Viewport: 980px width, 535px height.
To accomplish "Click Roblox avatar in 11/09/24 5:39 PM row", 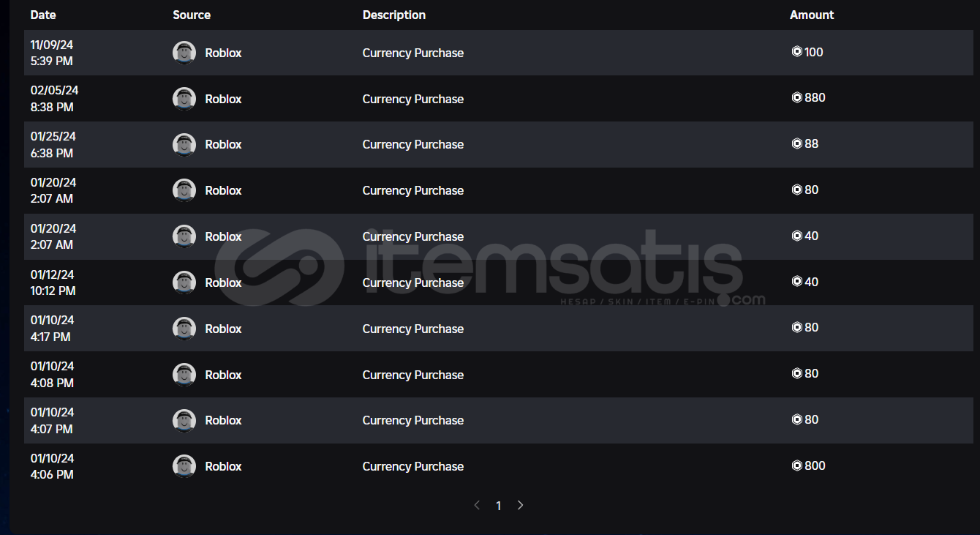I will coord(184,53).
